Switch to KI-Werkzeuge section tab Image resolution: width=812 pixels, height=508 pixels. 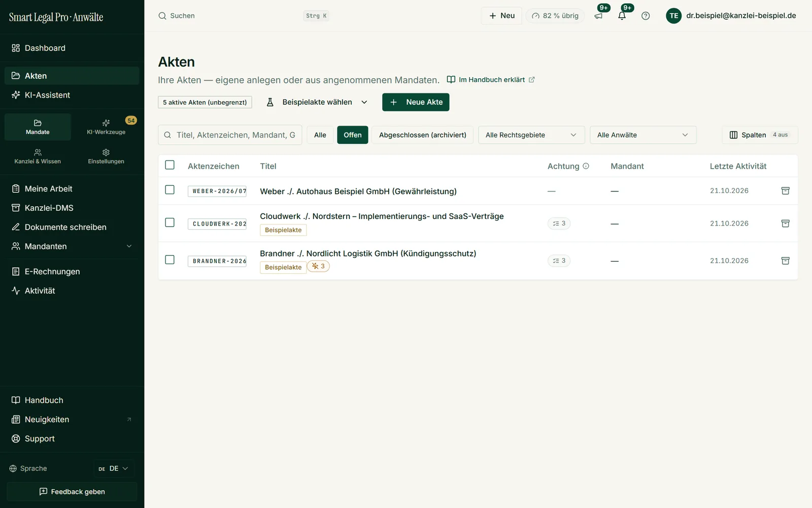pos(106,127)
